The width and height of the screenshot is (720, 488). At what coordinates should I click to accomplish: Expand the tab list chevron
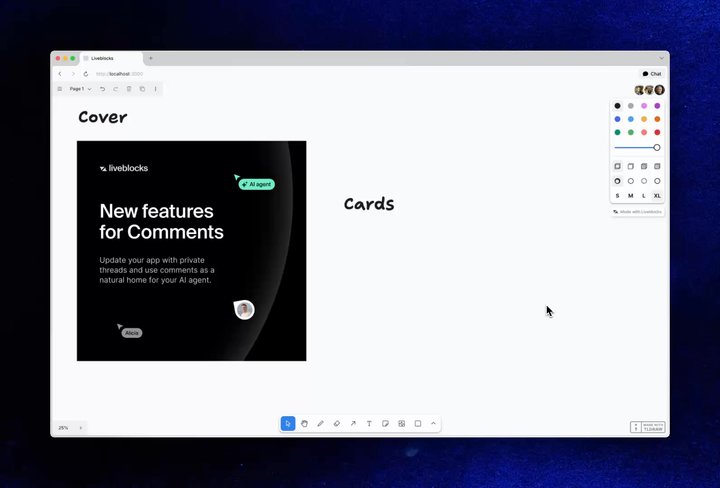click(661, 58)
